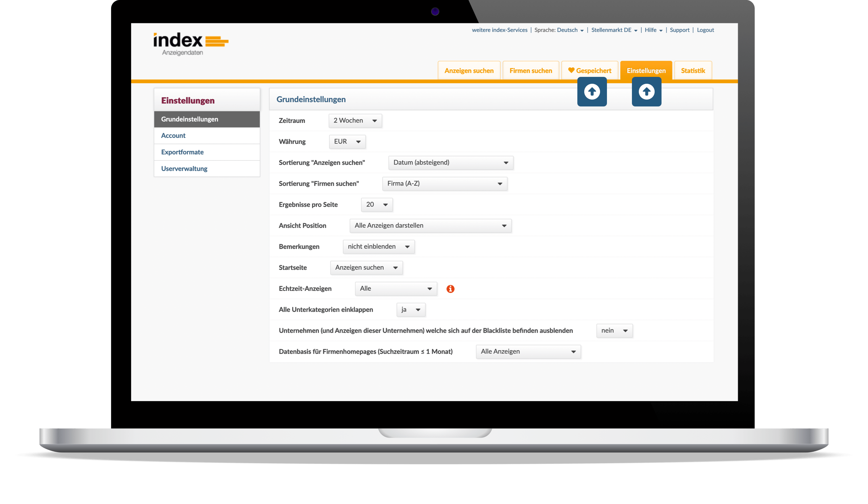Click the red info icon beside Echtzeit-Anzeigen
Viewport: 868px width, 504px height.
click(450, 289)
